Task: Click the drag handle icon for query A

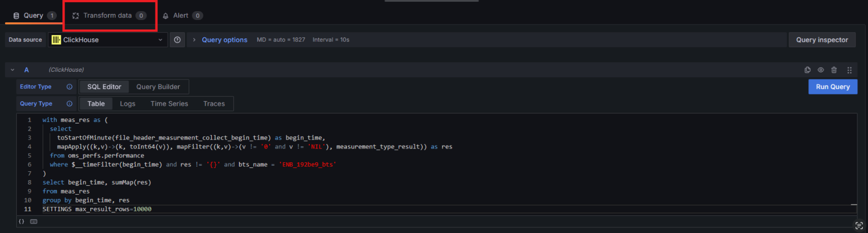Action: 849,70
